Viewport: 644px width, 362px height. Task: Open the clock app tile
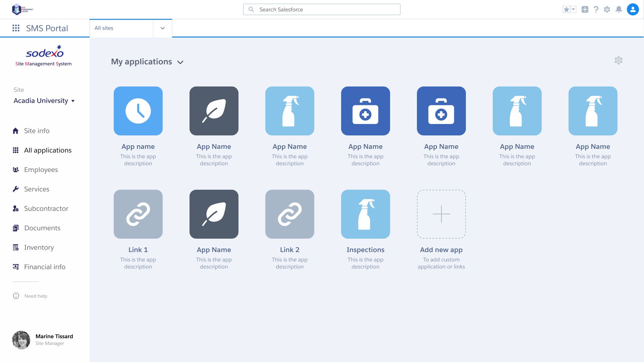tap(138, 111)
